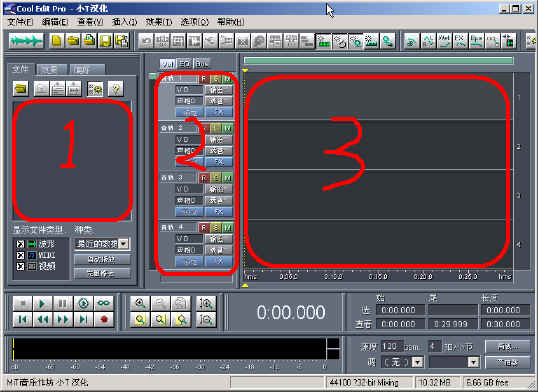Click the waveform view switch icon

pos(26,41)
